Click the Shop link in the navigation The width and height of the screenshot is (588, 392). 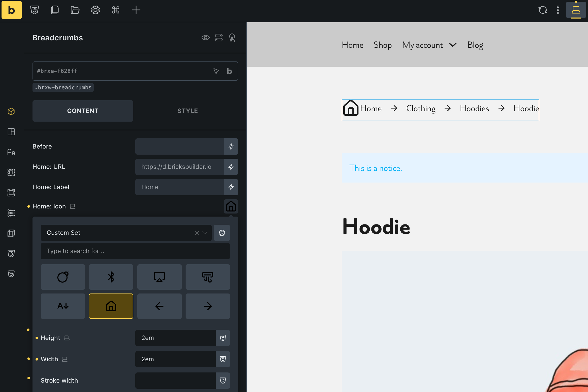[x=382, y=45]
